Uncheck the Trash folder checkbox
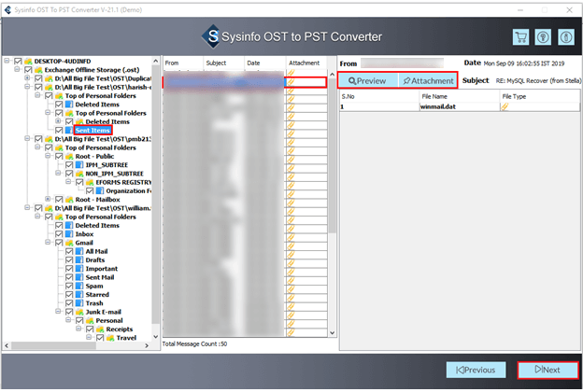 [x=69, y=303]
